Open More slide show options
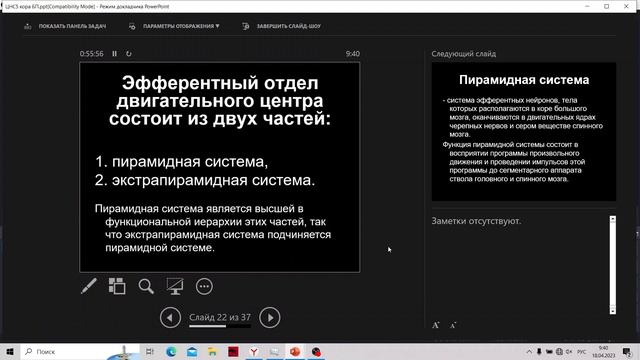 pos(204,286)
